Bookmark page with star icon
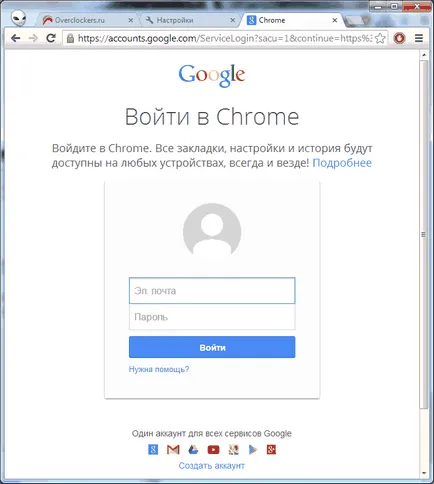The image size is (434, 484). (x=380, y=38)
